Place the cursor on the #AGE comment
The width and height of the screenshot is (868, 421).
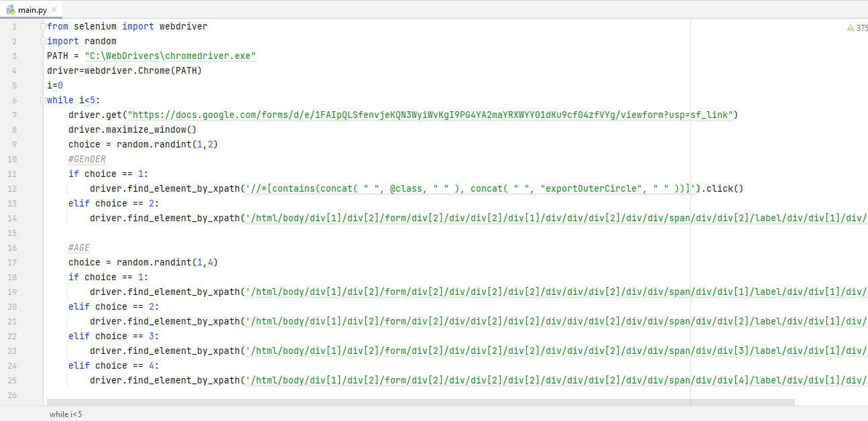coord(79,248)
